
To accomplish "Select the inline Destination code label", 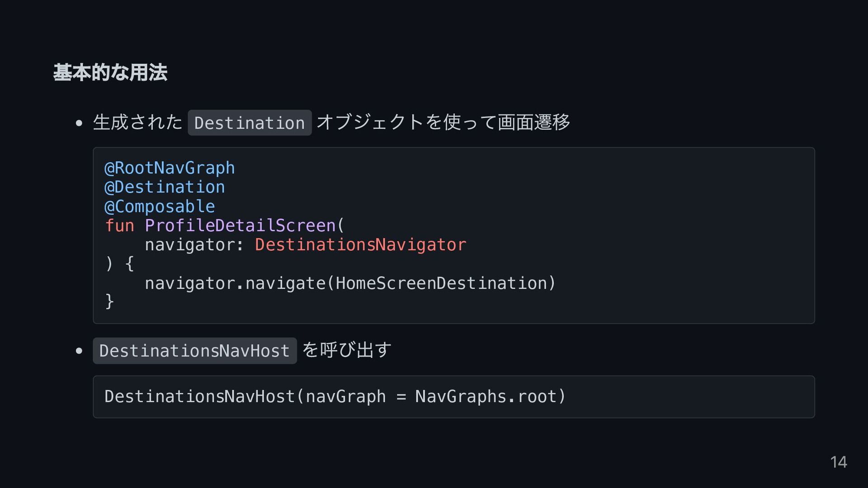I will point(250,122).
